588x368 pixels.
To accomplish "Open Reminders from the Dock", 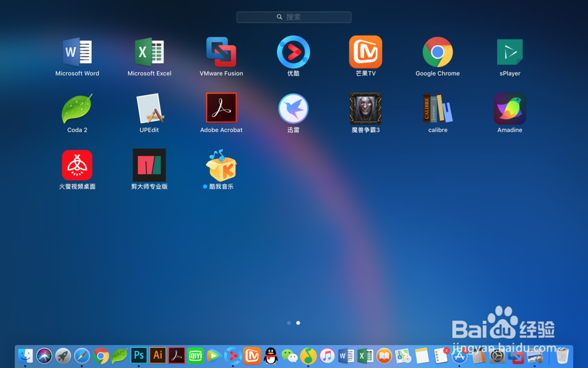I will pos(441,355).
